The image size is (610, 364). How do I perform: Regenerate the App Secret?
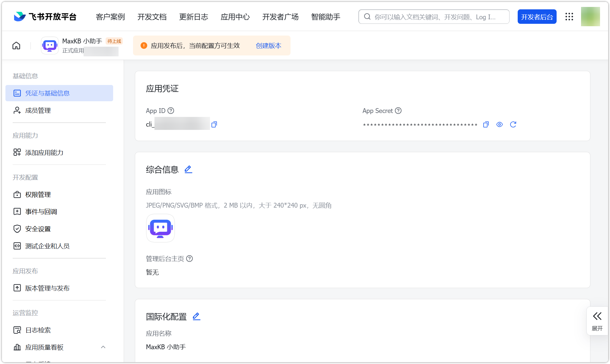pos(513,124)
